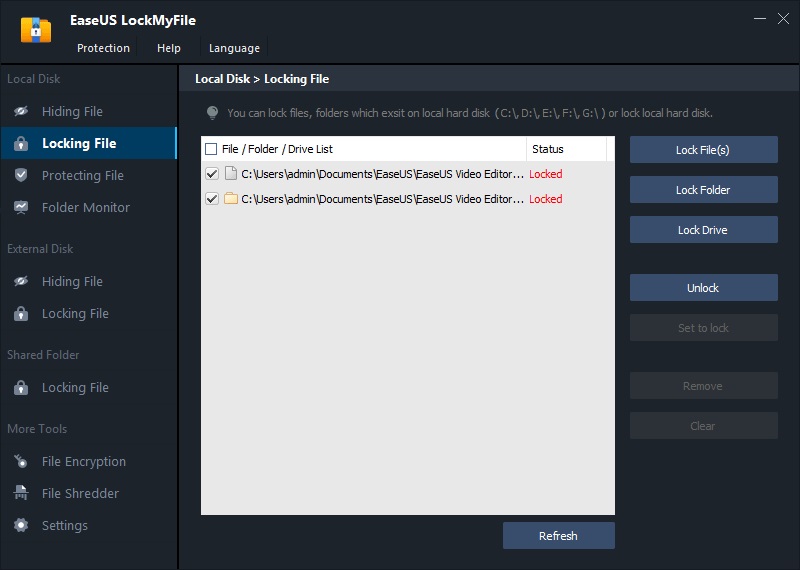Screen dimensions: 800x570
Task: Click Locked status of the folder row
Action: coord(545,199)
